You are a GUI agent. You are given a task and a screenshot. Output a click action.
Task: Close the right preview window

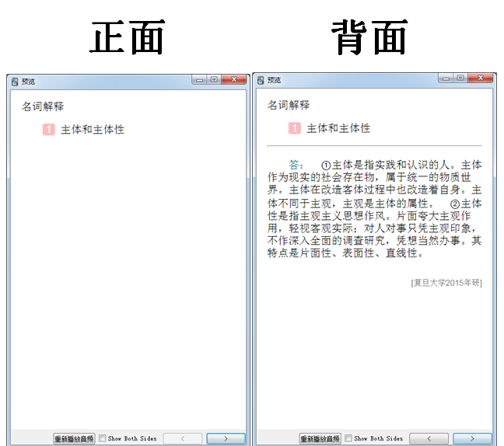481,78
